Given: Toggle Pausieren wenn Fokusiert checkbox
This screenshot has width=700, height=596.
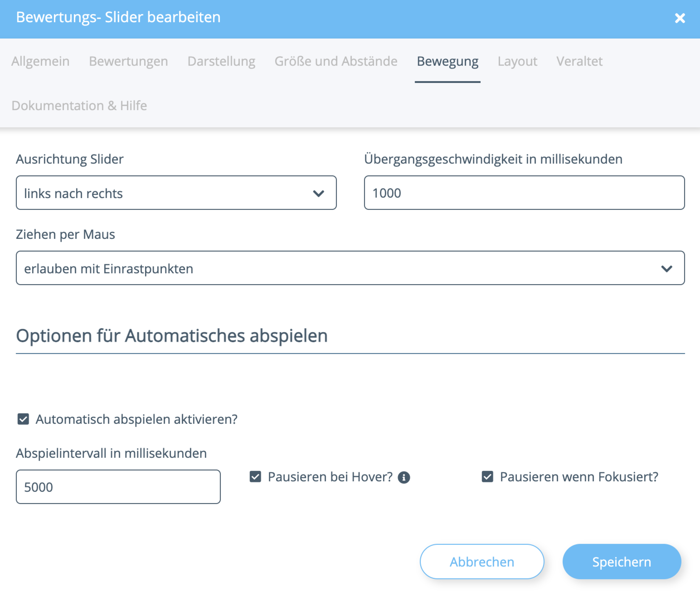Looking at the screenshot, I should (x=488, y=477).
